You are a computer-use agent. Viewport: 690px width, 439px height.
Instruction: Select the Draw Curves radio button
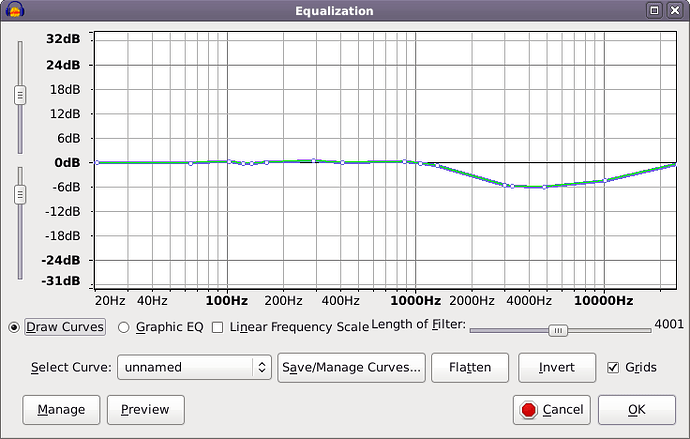pyautogui.click(x=14, y=327)
